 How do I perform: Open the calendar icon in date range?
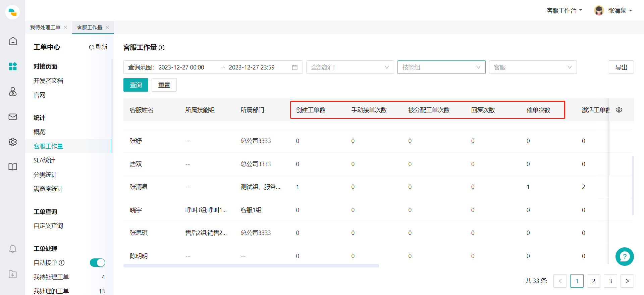tap(295, 67)
